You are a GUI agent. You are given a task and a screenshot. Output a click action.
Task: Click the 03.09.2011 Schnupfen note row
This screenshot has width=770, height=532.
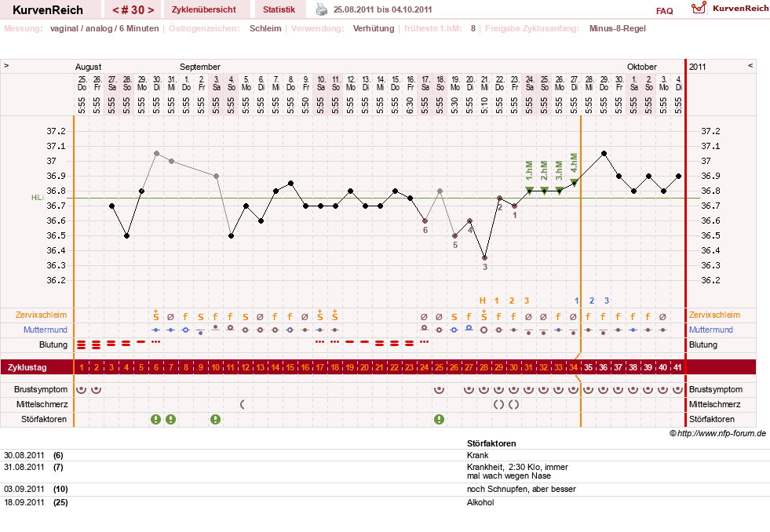click(x=385, y=490)
